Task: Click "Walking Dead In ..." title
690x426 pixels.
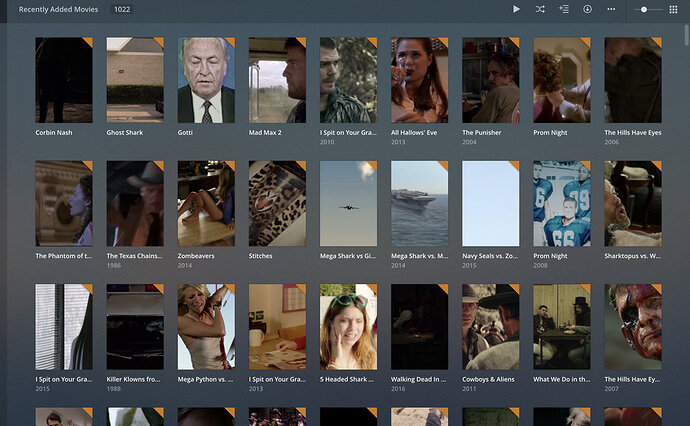Action: tap(418, 379)
